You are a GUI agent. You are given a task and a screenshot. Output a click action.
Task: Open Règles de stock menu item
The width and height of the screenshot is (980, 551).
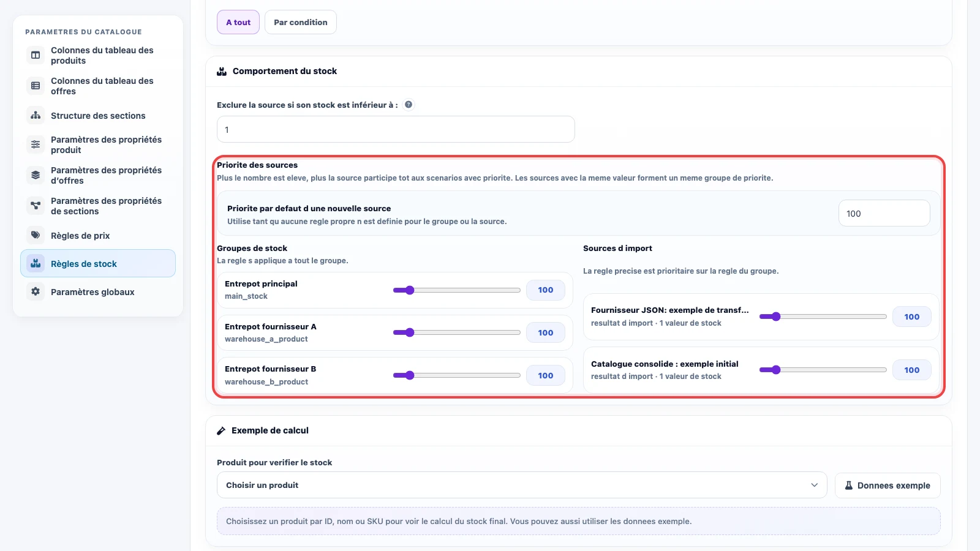(x=98, y=263)
